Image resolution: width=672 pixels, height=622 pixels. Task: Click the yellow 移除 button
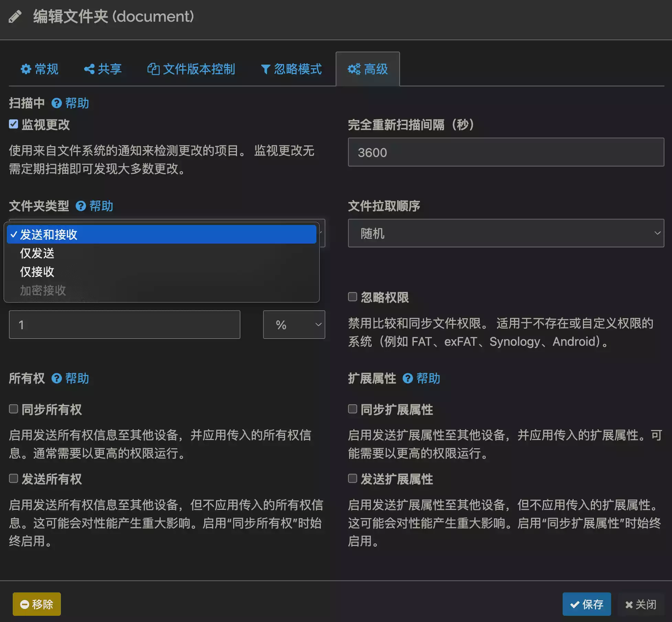[37, 604]
